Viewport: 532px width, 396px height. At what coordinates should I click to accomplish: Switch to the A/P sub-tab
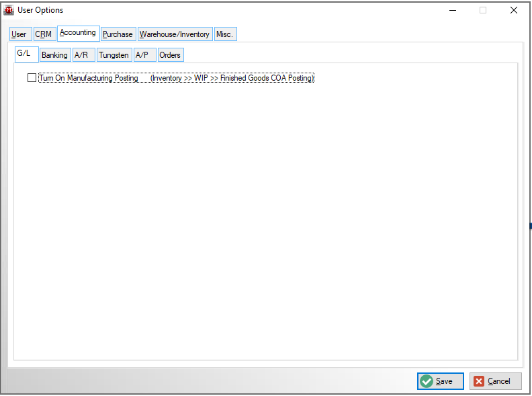click(145, 55)
